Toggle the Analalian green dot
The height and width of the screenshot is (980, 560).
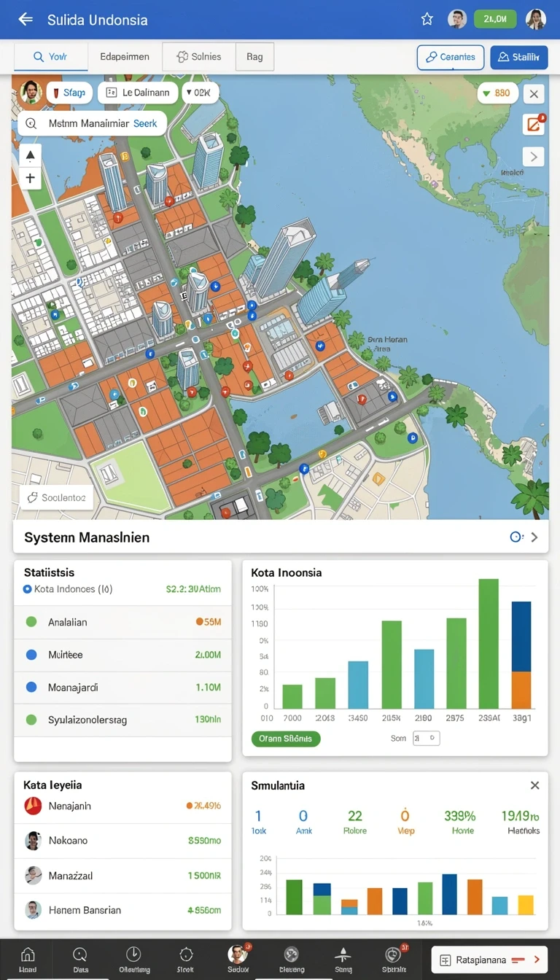[31, 622]
